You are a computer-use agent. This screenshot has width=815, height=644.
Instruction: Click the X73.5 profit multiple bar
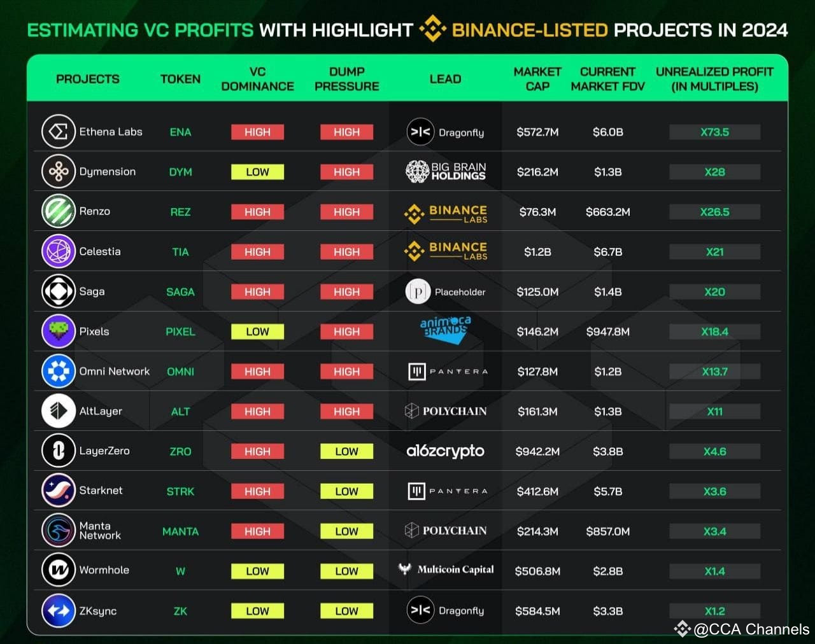coord(714,132)
